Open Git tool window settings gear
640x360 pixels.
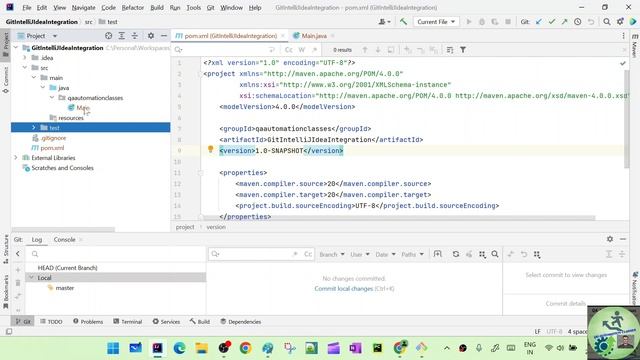click(x=610, y=239)
